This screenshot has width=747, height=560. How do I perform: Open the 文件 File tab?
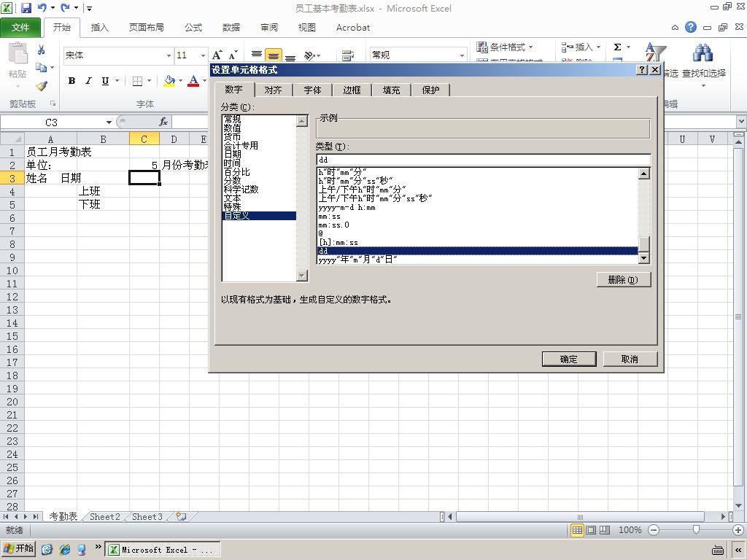click(x=20, y=28)
